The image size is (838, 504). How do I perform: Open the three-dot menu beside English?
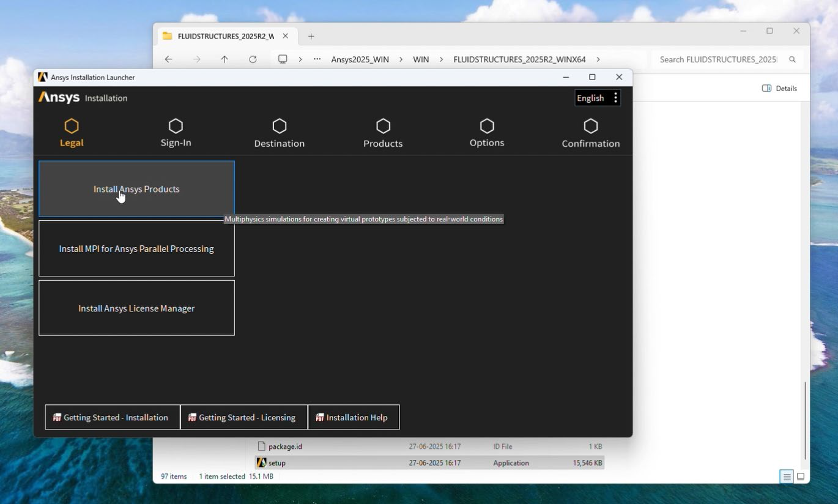(x=615, y=98)
